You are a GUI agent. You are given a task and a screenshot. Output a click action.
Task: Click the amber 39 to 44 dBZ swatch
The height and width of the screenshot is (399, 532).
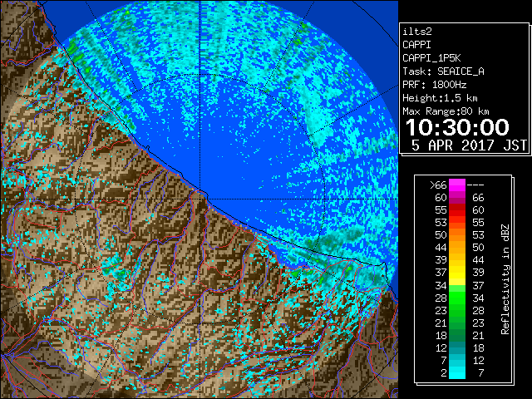point(457,260)
